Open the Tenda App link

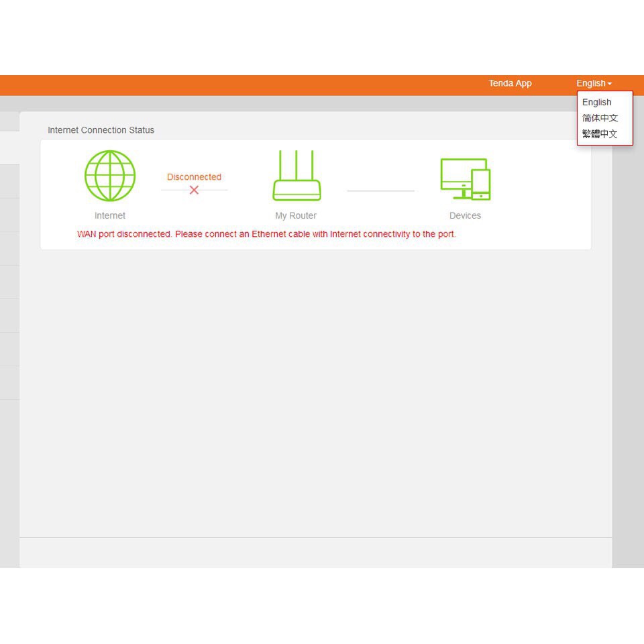click(510, 83)
